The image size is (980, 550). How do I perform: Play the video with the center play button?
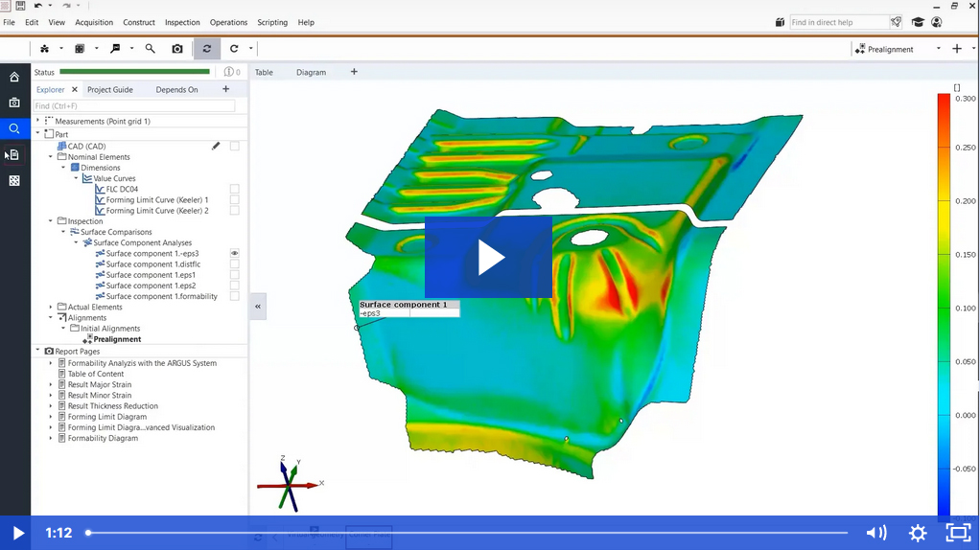click(x=489, y=257)
